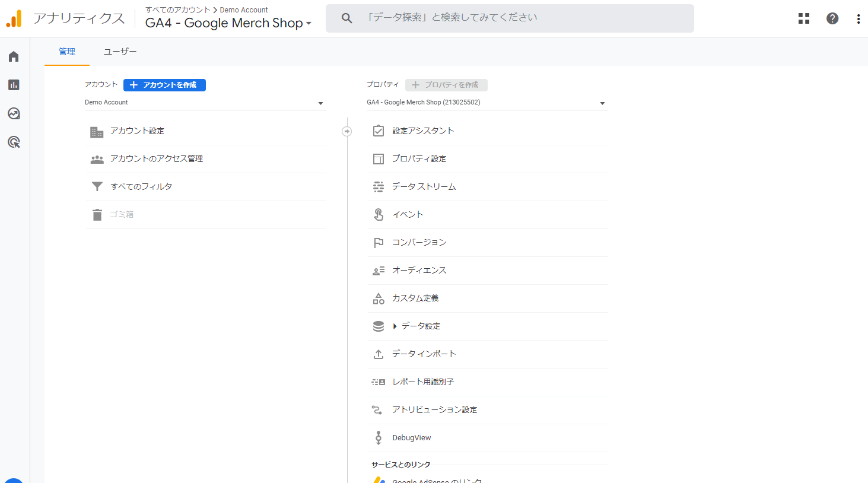The image size is (868, 483).
Task: Open the Explore icon in left sidebar
Action: pyautogui.click(x=14, y=113)
